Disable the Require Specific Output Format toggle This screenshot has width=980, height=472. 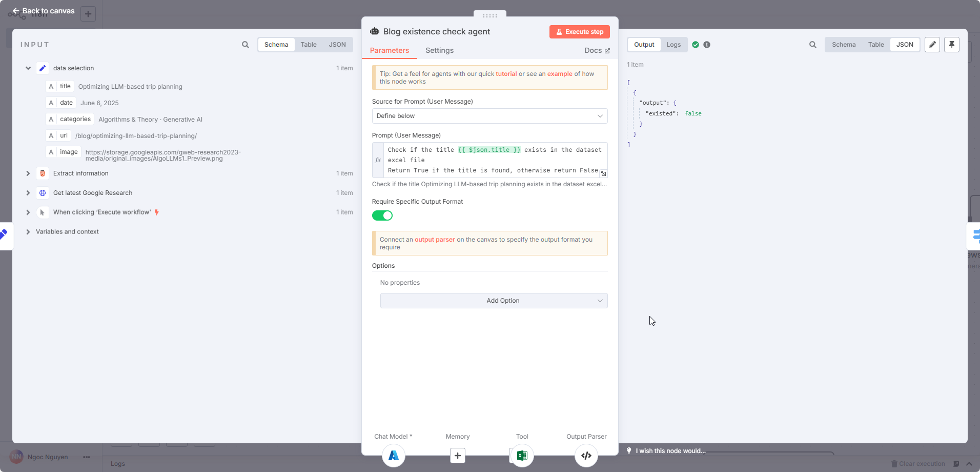[x=382, y=215]
